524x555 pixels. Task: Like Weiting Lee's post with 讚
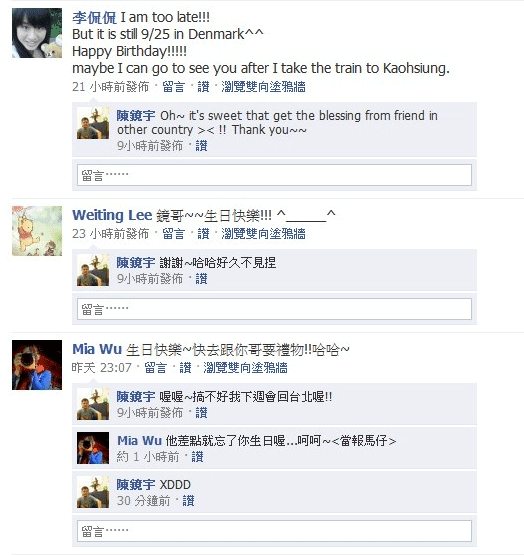tap(203, 234)
